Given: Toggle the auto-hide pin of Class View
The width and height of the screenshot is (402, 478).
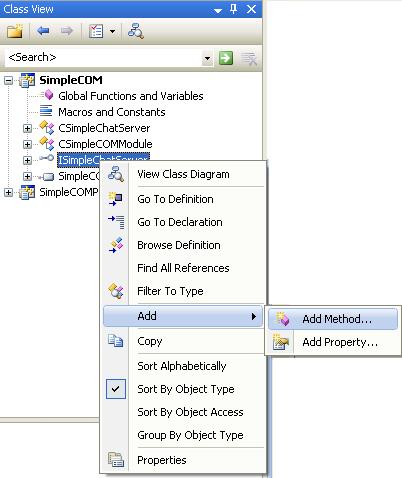Looking at the screenshot, I should [233, 9].
